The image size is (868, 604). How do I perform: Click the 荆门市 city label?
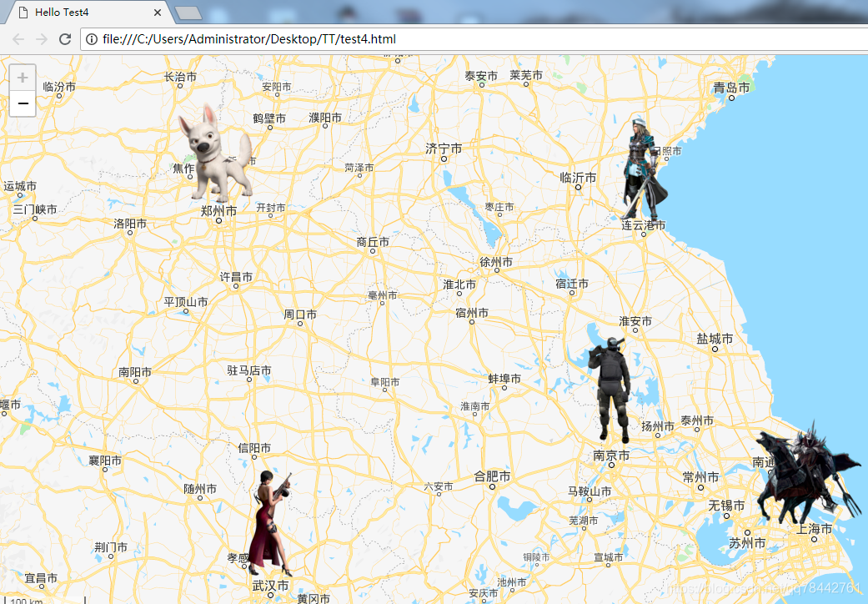click(111, 547)
